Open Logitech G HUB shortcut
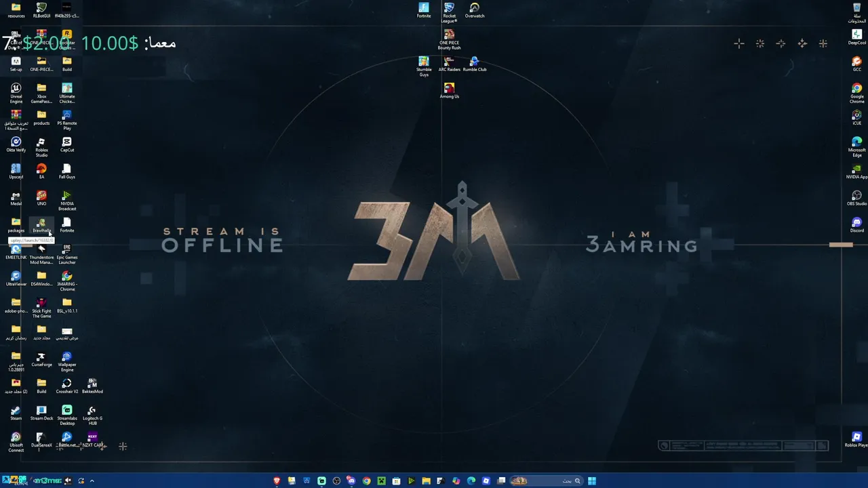This screenshot has height=488, width=868. [92, 415]
